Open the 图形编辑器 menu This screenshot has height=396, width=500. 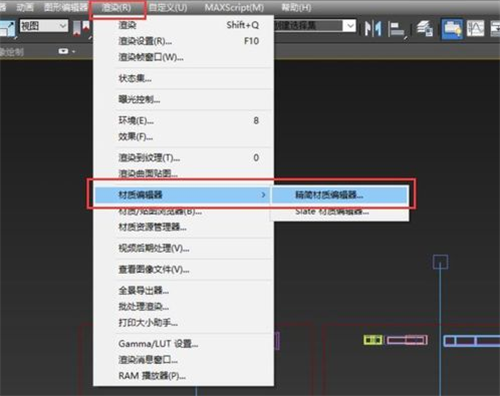coord(66,7)
